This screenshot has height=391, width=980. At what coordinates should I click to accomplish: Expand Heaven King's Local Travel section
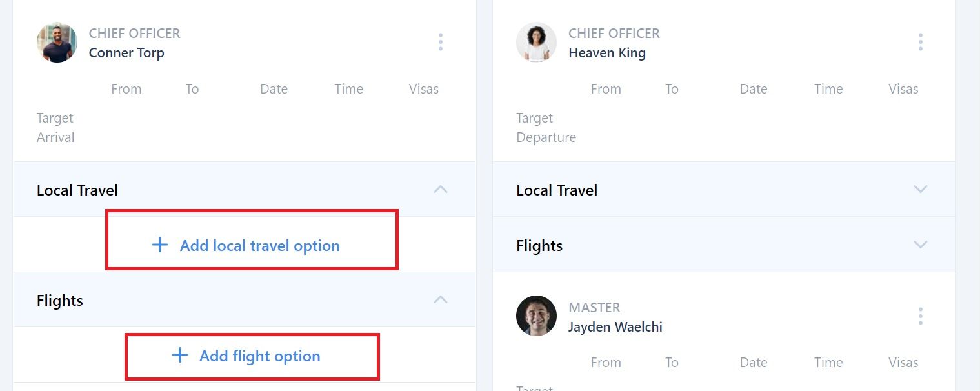[920, 190]
